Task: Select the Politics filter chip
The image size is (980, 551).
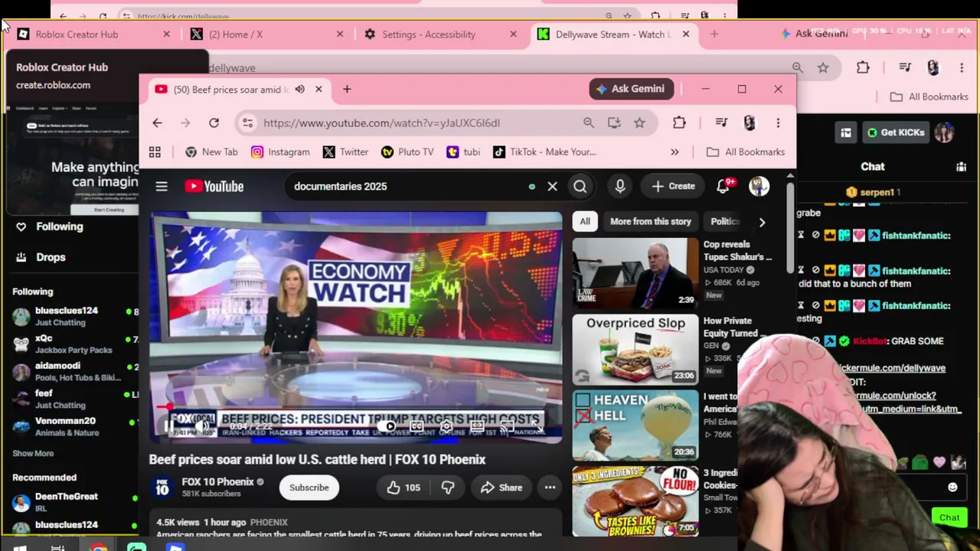Action: [x=725, y=221]
